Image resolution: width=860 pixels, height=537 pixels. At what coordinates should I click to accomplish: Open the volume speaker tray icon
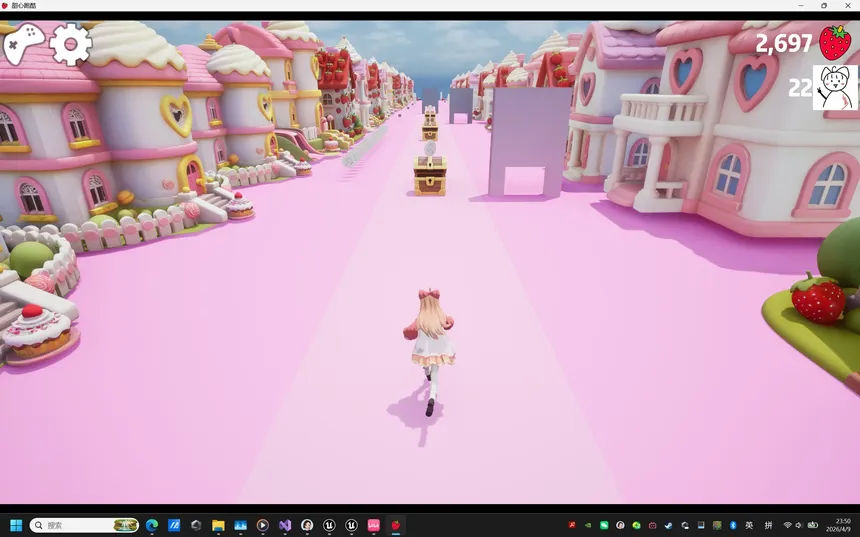pyautogui.click(x=799, y=525)
